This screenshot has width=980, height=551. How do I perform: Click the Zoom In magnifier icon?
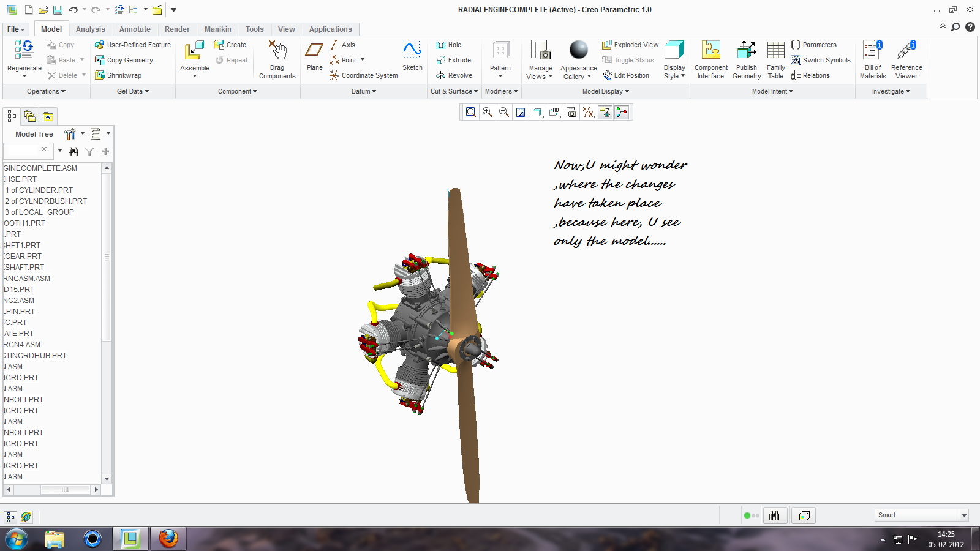point(488,112)
